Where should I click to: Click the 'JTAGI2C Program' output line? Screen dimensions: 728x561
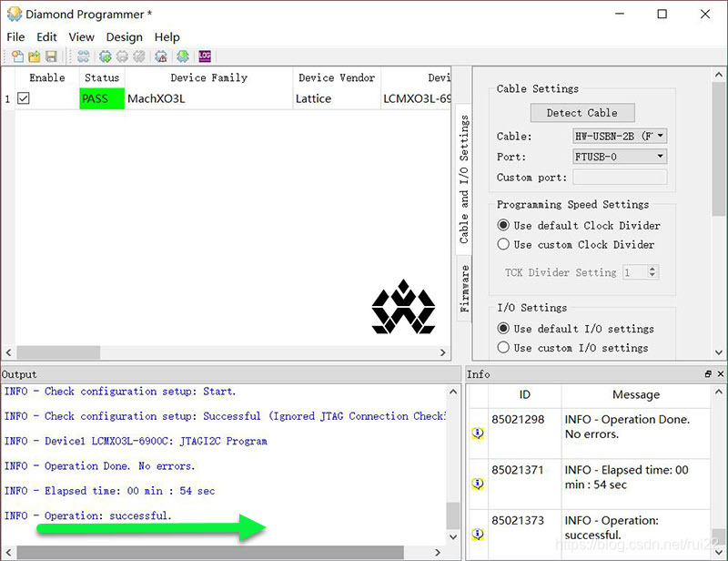pyautogui.click(x=136, y=441)
